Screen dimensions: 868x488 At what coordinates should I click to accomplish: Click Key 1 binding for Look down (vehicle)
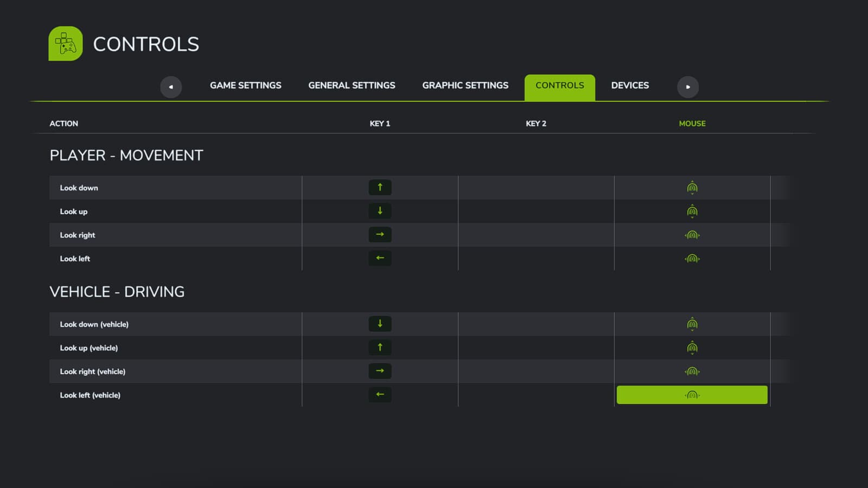tap(380, 324)
